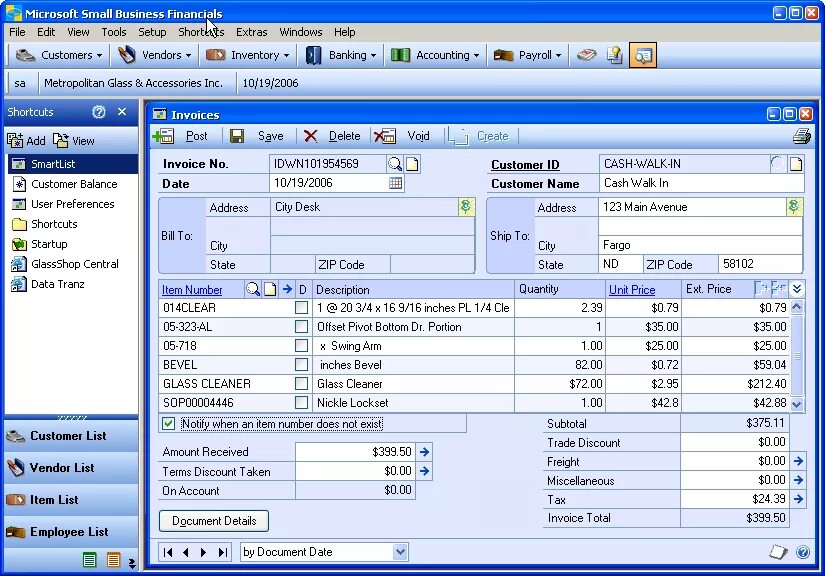
Task: Expand the Inventory toolbar menu
Action: pyautogui.click(x=247, y=55)
